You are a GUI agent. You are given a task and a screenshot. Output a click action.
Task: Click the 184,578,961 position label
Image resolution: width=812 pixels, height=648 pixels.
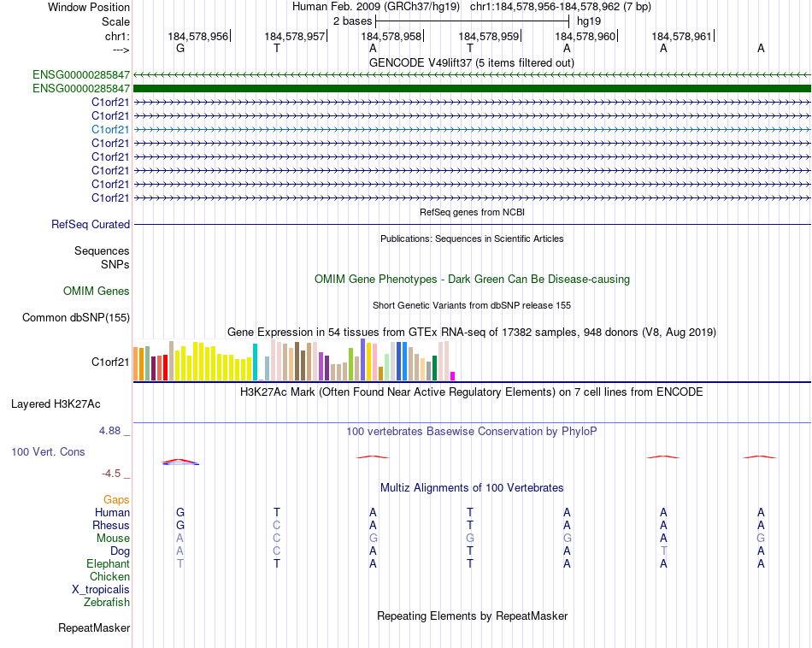click(681, 36)
